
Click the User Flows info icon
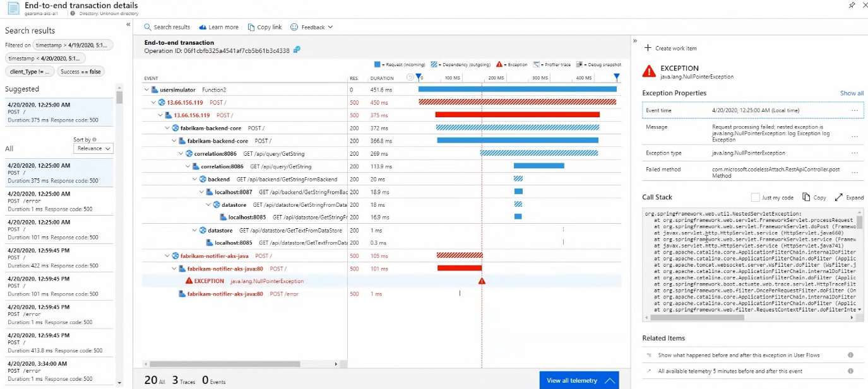click(850, 355)
